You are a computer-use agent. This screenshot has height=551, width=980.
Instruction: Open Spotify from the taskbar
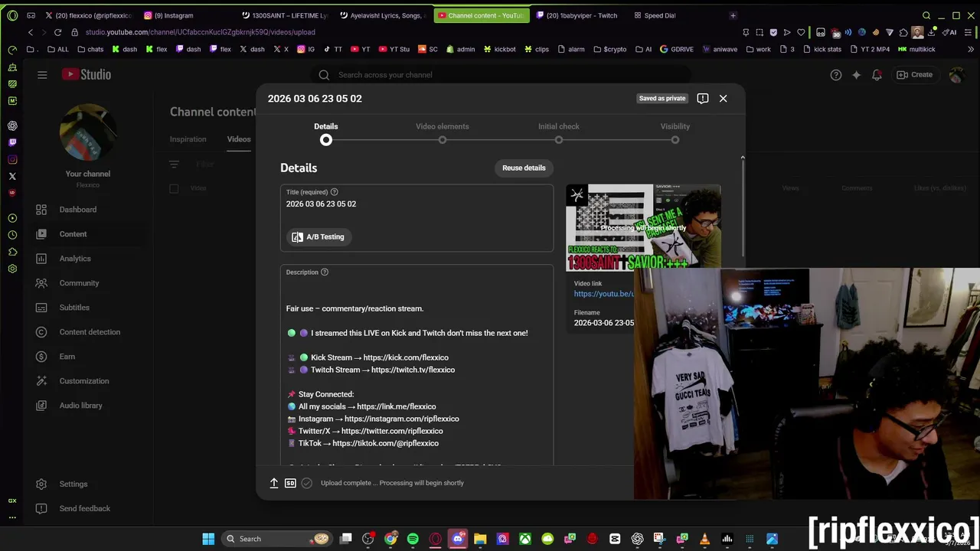(413, 539)
